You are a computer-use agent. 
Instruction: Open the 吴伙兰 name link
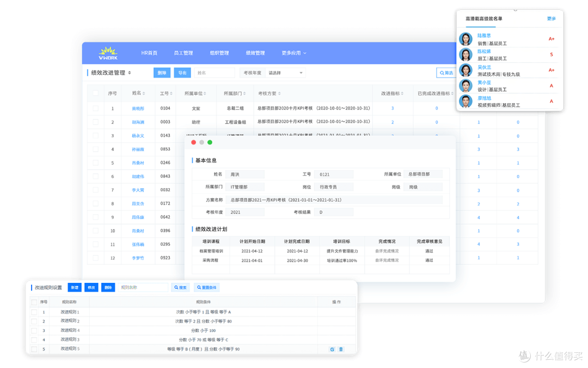[484, 67]
